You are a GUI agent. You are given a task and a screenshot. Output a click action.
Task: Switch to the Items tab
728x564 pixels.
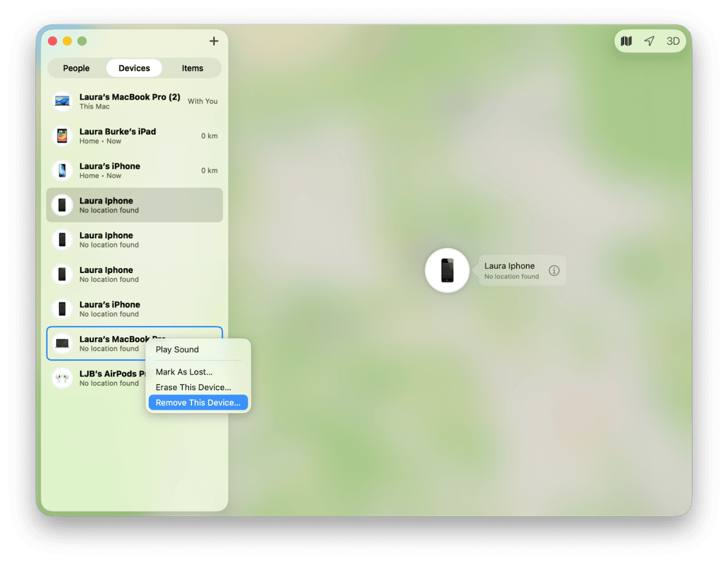pyautogui.click(x=192, y=68)
